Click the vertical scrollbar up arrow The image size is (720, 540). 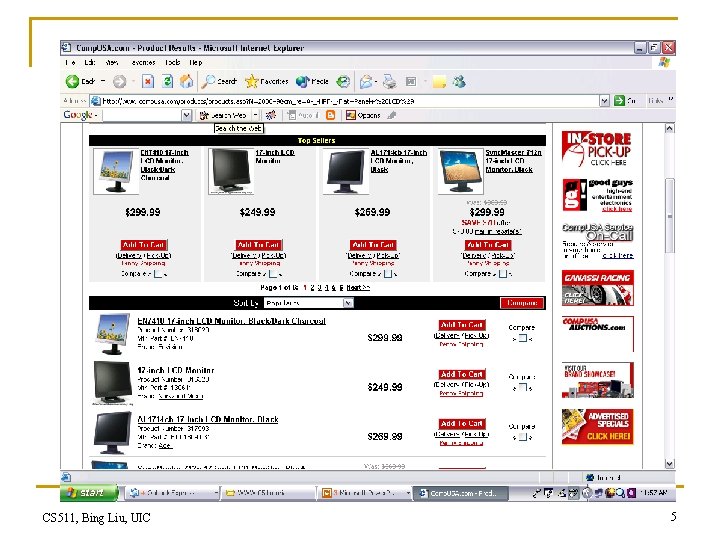(x=669, y=128)
